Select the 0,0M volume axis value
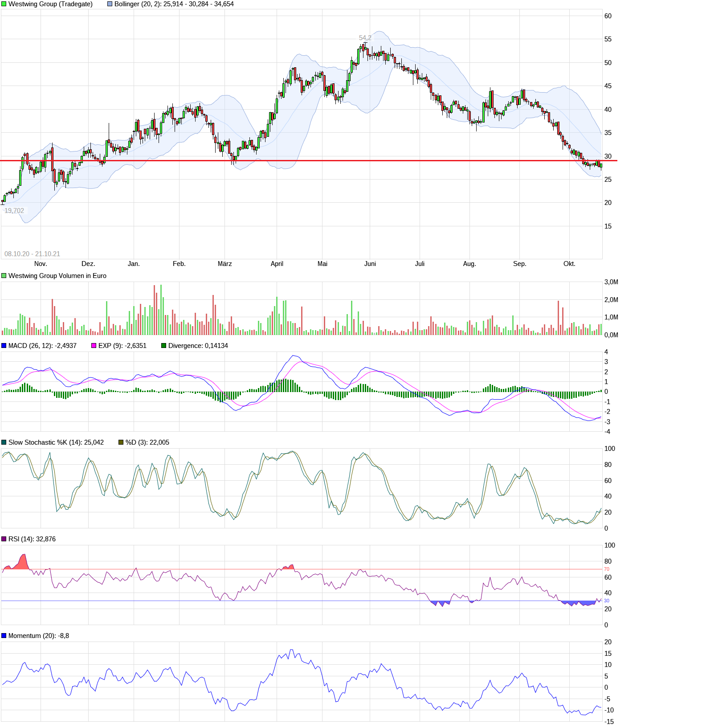The height and width of the screenshot is (728, 702). coord(611,335)
